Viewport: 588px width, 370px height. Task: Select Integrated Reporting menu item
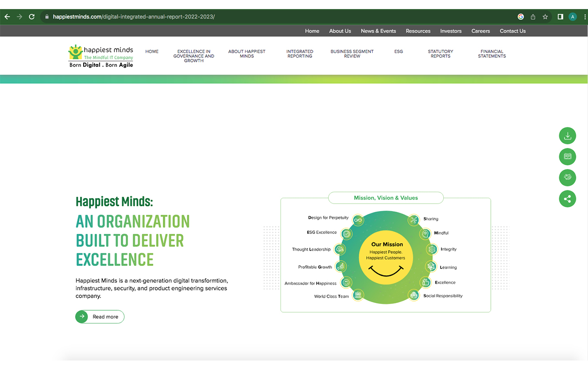coord(300,54)
